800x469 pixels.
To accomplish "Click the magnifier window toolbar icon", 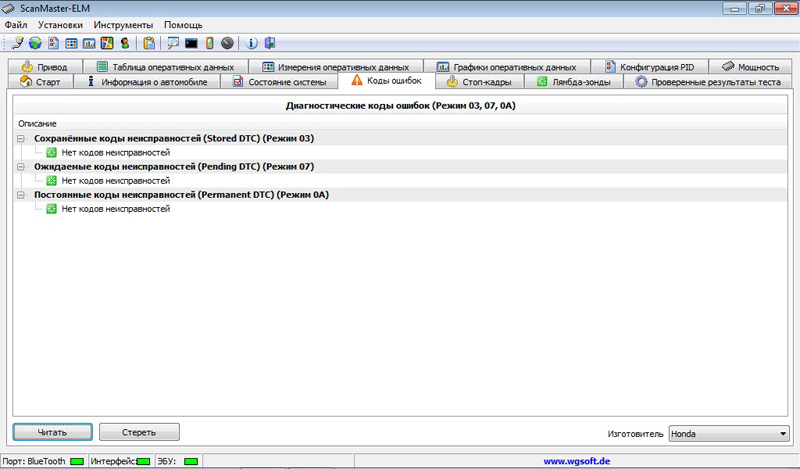I will pyautogui.click(x=173, y=43).
